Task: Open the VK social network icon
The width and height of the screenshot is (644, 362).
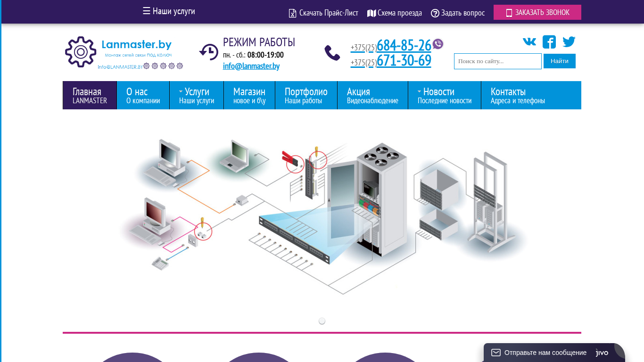Action: (529, 41)
